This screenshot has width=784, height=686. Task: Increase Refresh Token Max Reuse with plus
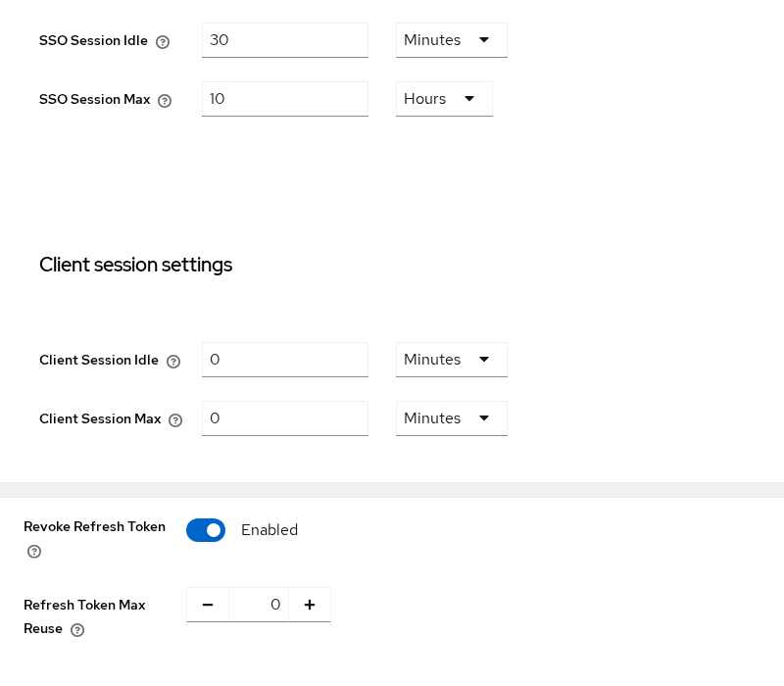click(310, 605)
